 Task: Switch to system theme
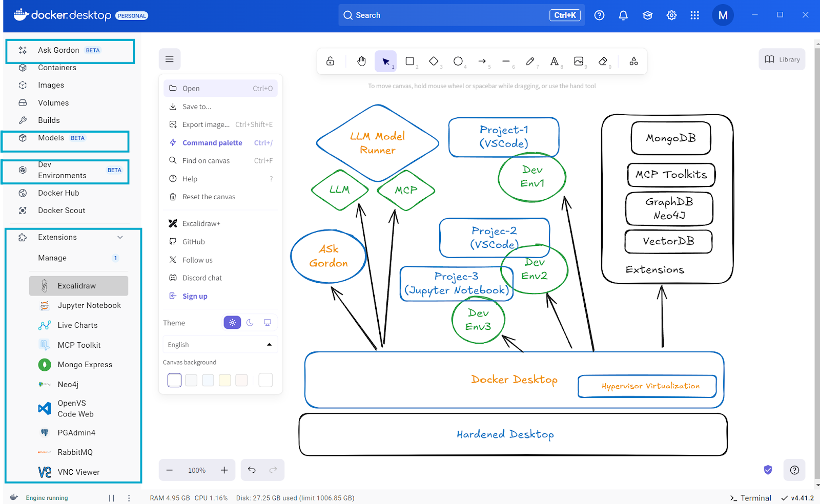pos(267,323)
